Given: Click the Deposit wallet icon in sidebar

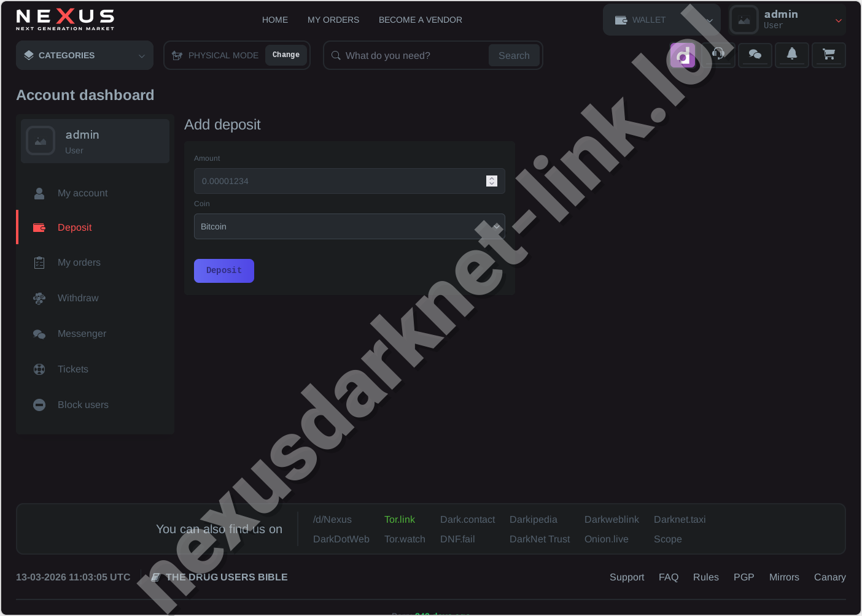Looking at the screenshot, I should click(x=39, y=227).
